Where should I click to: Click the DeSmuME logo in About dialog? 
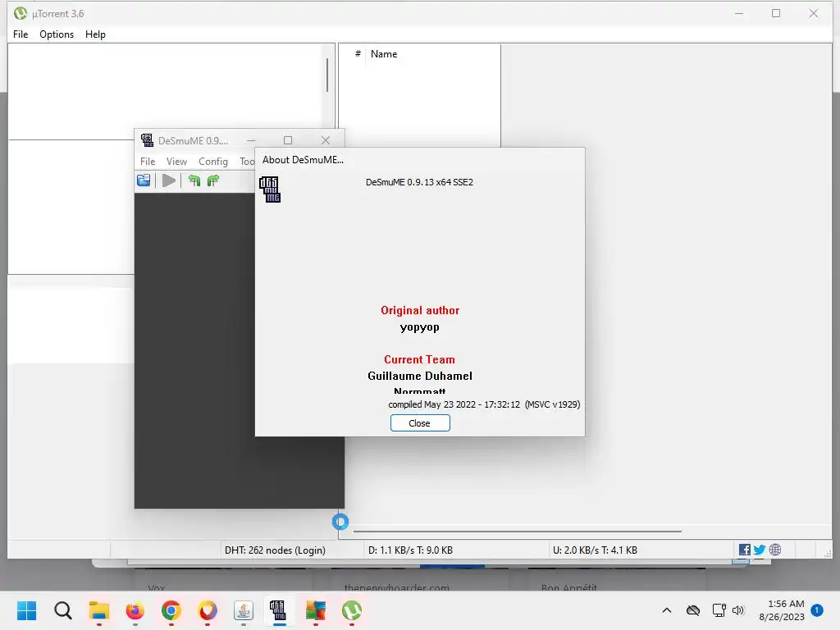[x=269, y=189]
